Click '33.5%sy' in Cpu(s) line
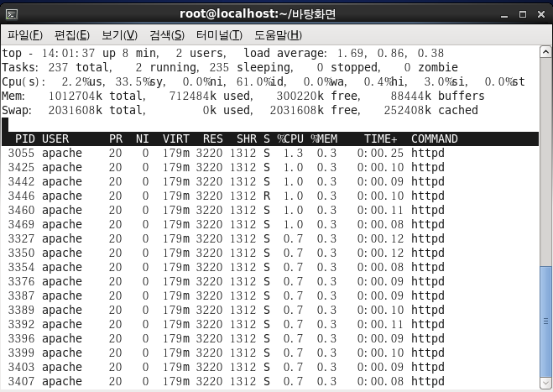Screen dimensions: 553x392 coord(139,82)
